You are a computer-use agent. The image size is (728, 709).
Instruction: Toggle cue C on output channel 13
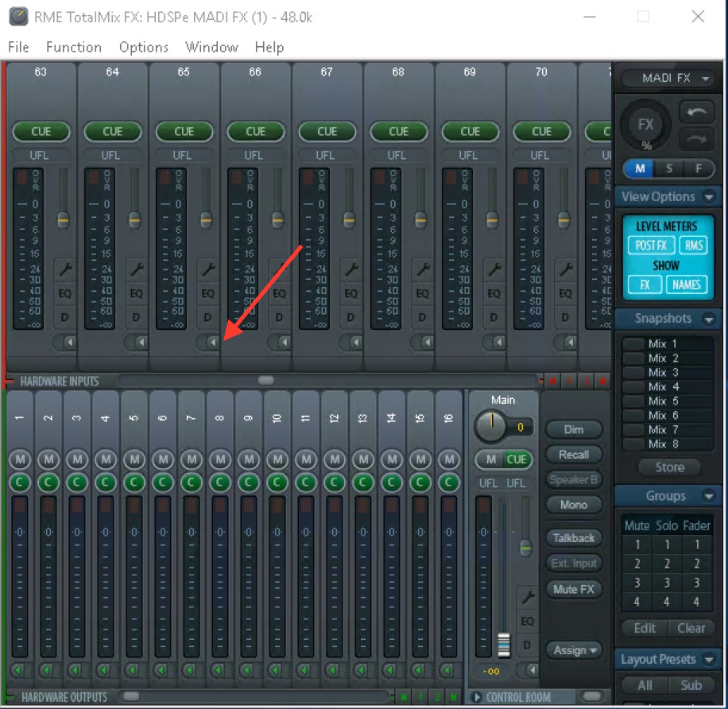click(x=363, y=482)
